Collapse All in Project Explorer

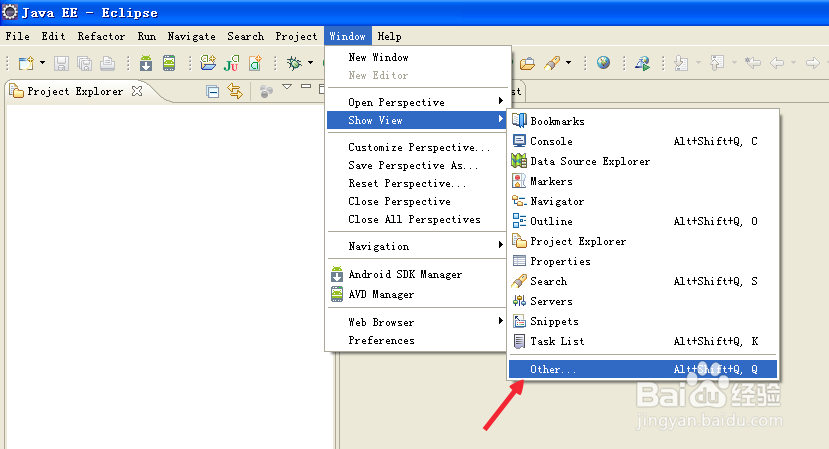213,92
